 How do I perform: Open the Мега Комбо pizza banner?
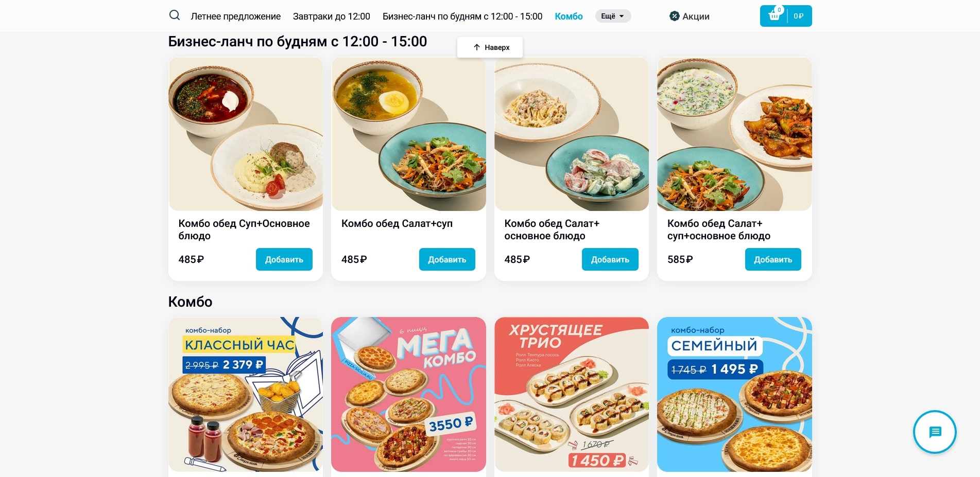[408, 394]
